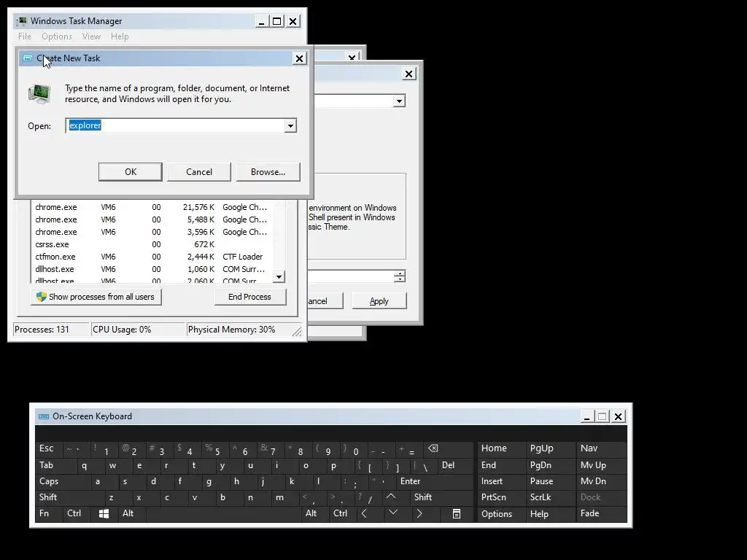Toggle the left Shift key

[x=70, y=497]
